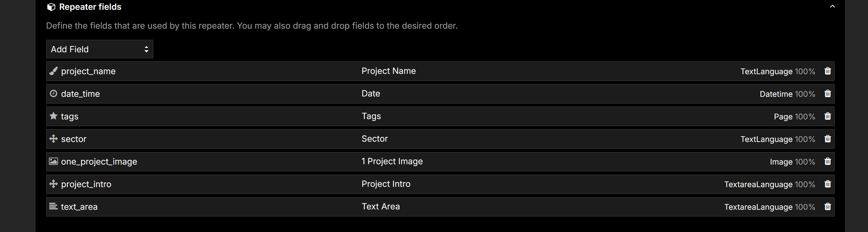
Task: Trash the one_project_image field
Action: pyautogui.click(x=828, y=162)
